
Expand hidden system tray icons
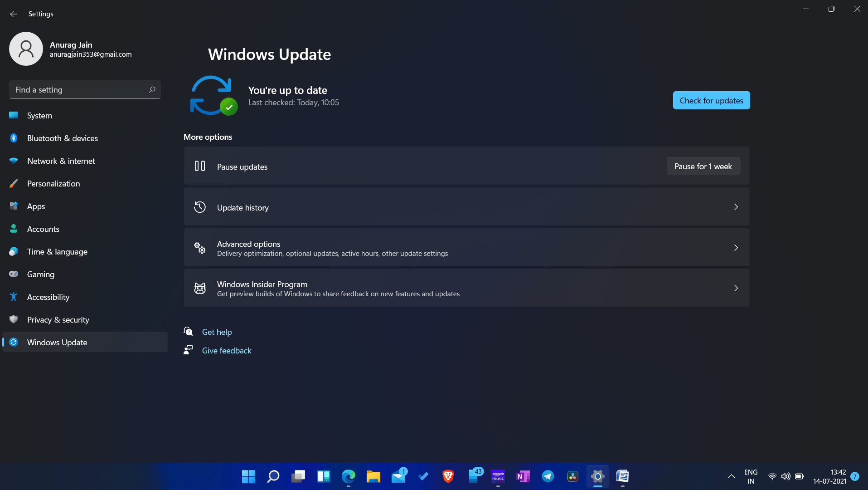coord(731,476)
